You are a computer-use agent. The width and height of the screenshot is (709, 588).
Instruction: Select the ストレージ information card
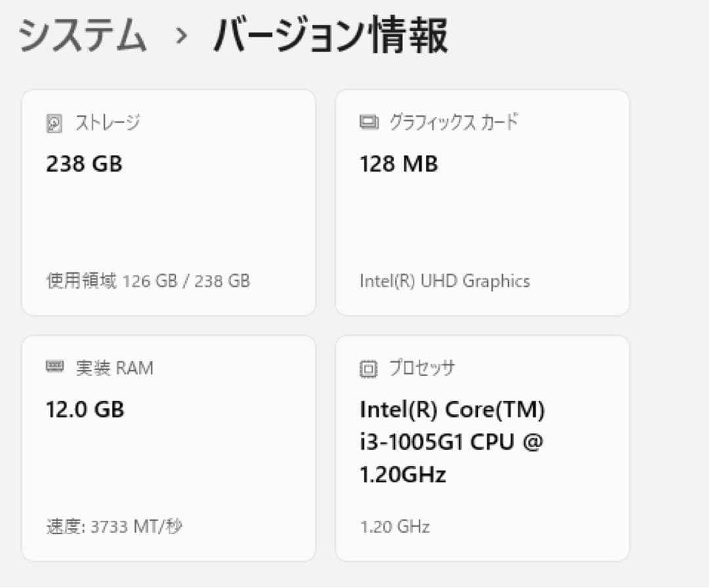coord(168,200)
